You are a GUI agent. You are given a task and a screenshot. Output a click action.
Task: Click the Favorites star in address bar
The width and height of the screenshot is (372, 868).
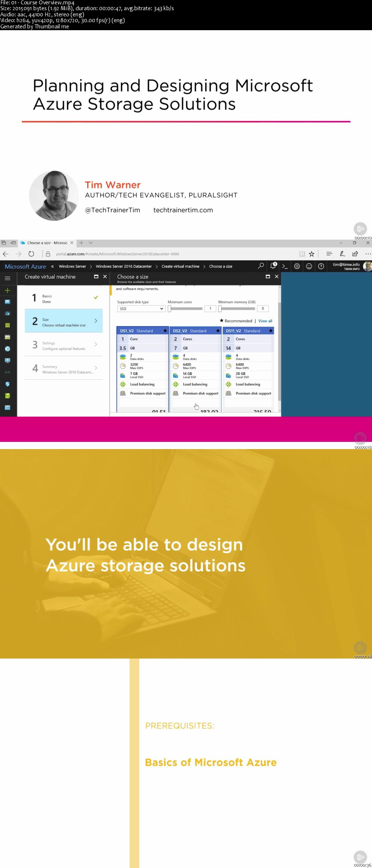(311, 254)
